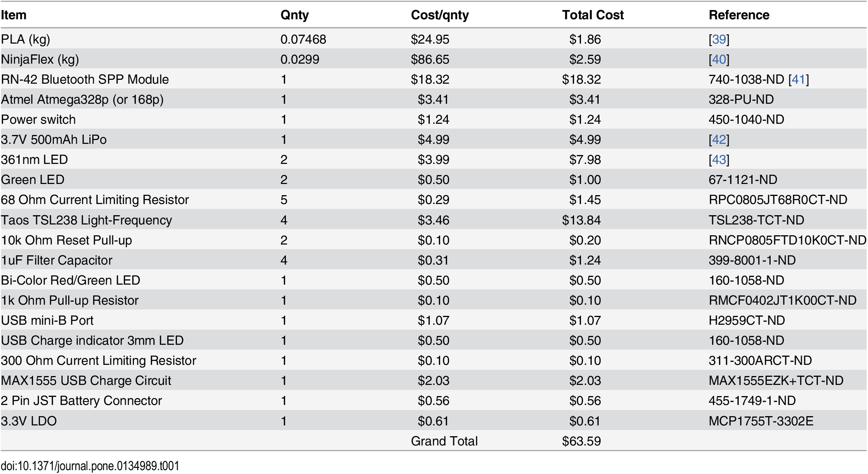This screenshot has height=474, width=868.
Task: Select the MAX1555EZK+TCT-ND part number
Action: tap(776, 381)
